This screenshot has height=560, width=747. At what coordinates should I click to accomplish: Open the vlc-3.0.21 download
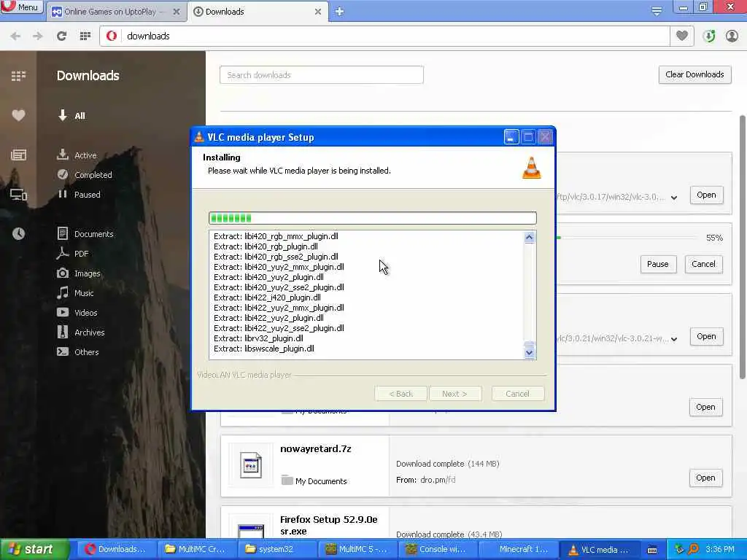pyautogui.click(x=706, y=337)
